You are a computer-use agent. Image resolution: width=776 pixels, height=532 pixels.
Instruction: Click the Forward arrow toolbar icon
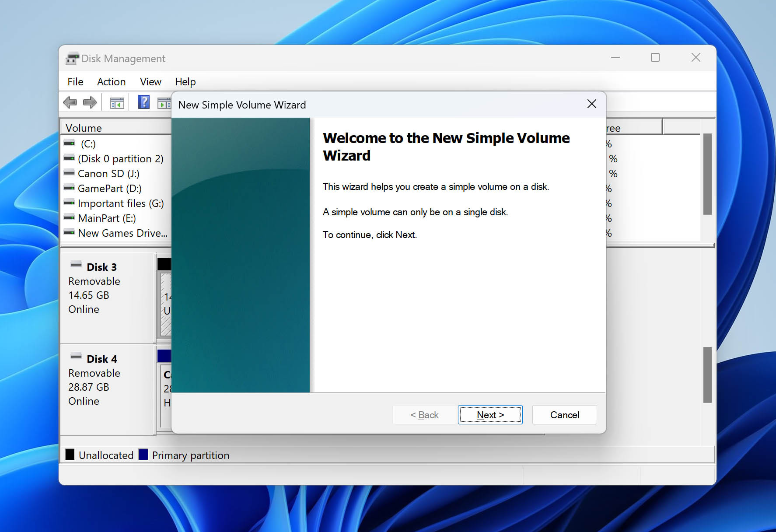90,103
